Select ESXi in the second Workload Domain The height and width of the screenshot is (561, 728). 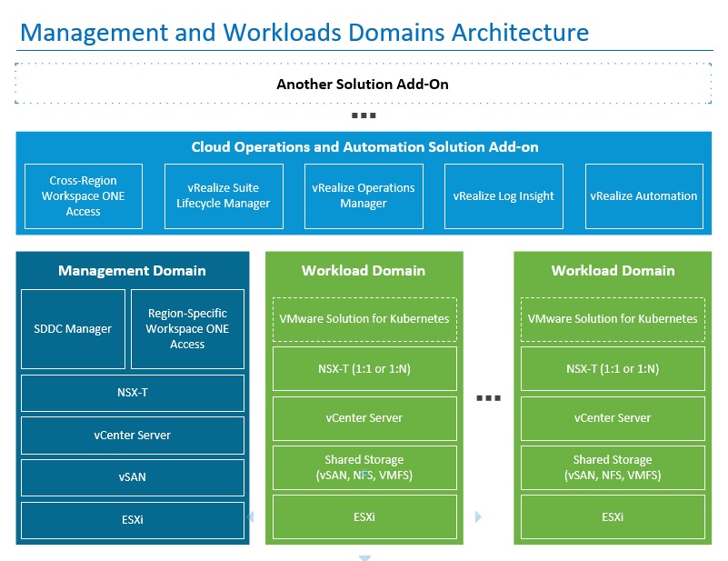613,516
